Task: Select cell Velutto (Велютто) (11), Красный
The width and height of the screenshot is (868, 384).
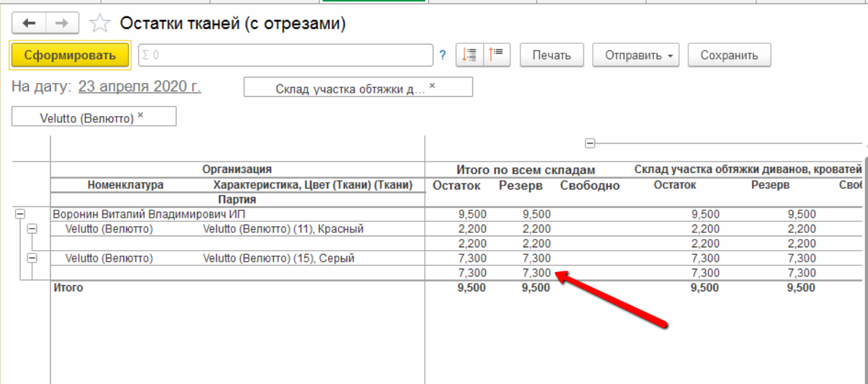Action: tap(283, 229)
